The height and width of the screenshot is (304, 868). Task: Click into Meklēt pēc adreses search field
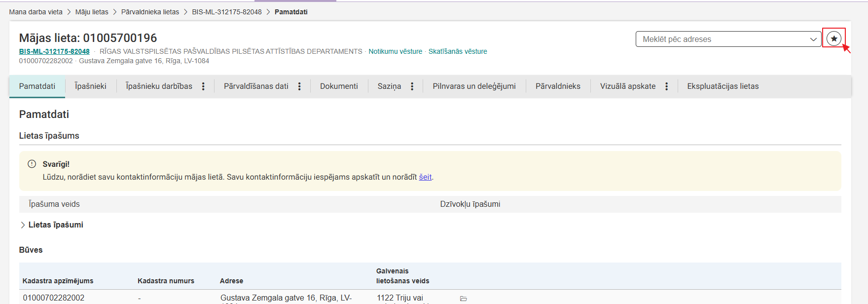720,39
